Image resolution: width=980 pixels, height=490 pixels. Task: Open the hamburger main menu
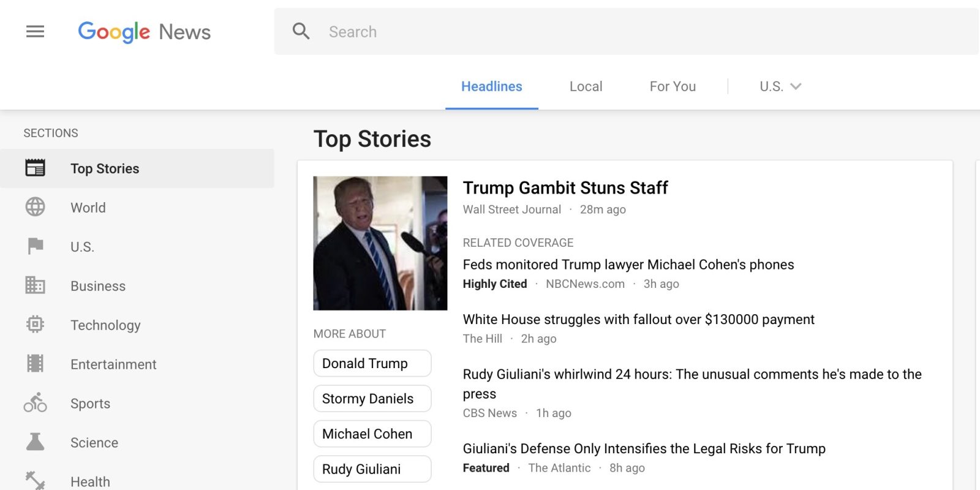click(35, 31)
